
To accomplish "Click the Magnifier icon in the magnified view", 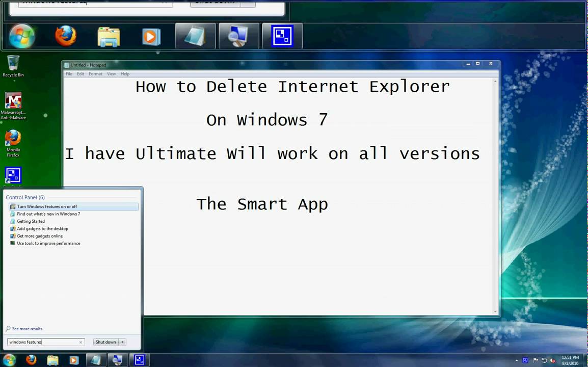I will coord(239,36).
